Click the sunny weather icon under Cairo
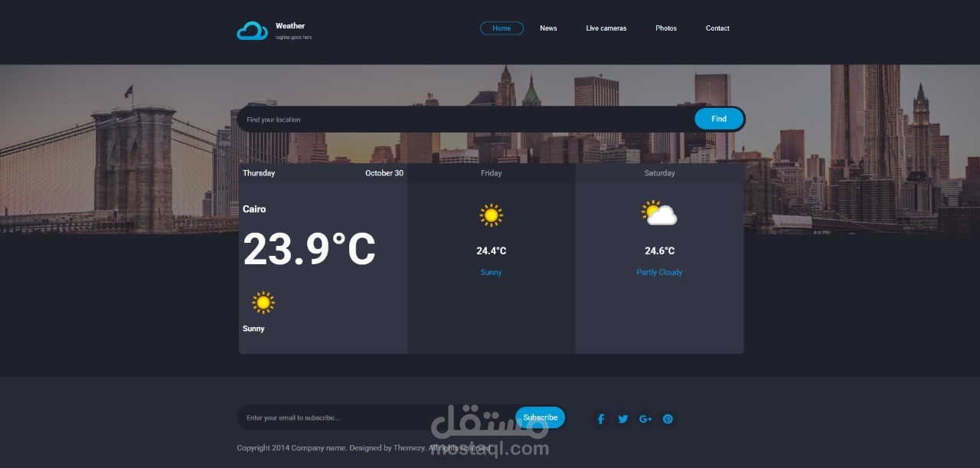The width and height of the screenshot is (980, 468). tap(263, 302)
